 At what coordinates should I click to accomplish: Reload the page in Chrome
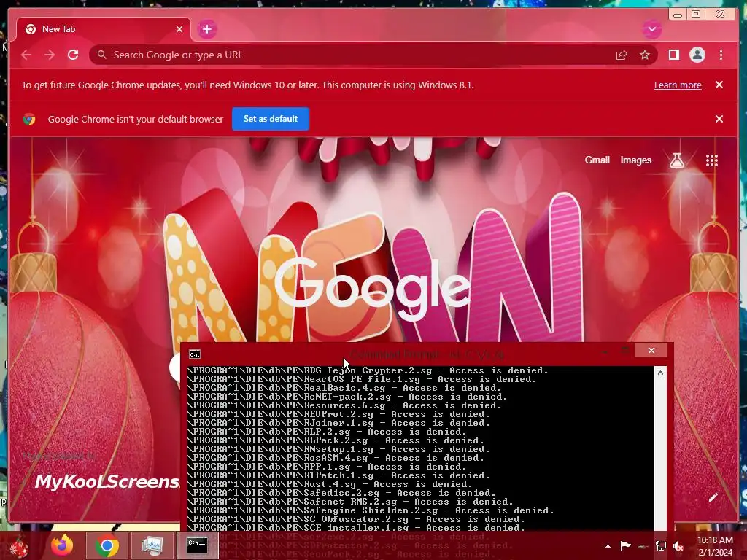(x=73, y=55)
